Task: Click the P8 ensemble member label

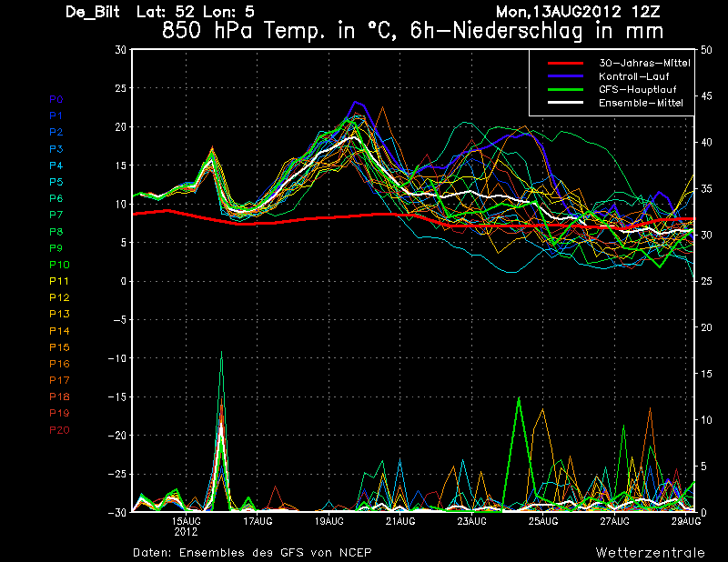Action: pos(56,232)
